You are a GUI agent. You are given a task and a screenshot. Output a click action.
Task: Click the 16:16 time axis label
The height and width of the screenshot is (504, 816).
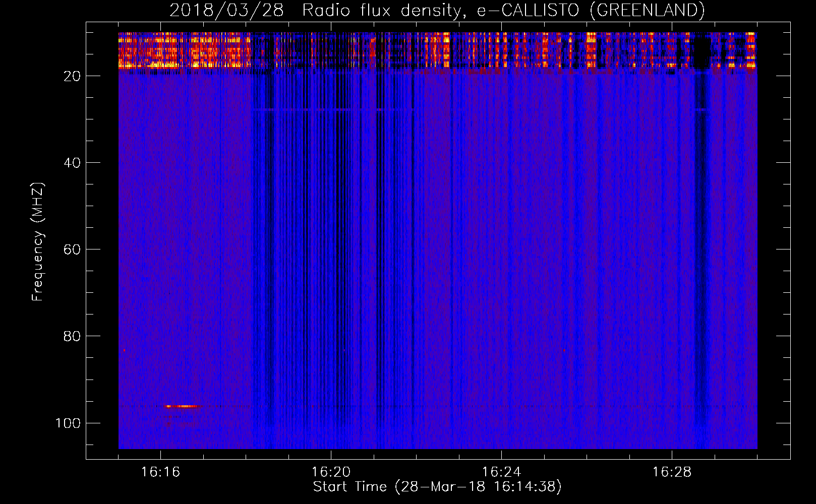[160, 472]
